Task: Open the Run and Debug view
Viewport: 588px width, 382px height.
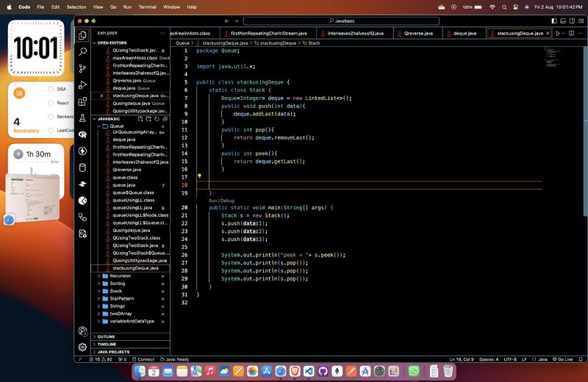Action: (x=82, y=84)
